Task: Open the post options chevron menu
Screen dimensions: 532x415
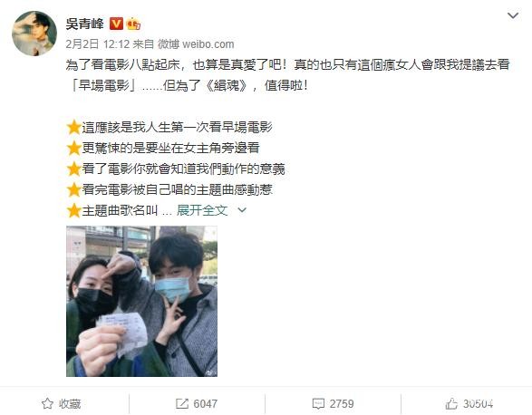Action: pos(513,15)
